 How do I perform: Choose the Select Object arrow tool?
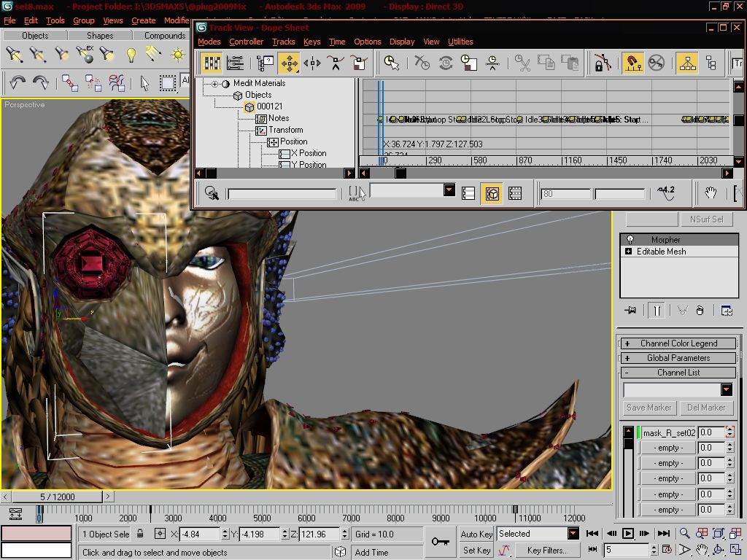(144, 83)
